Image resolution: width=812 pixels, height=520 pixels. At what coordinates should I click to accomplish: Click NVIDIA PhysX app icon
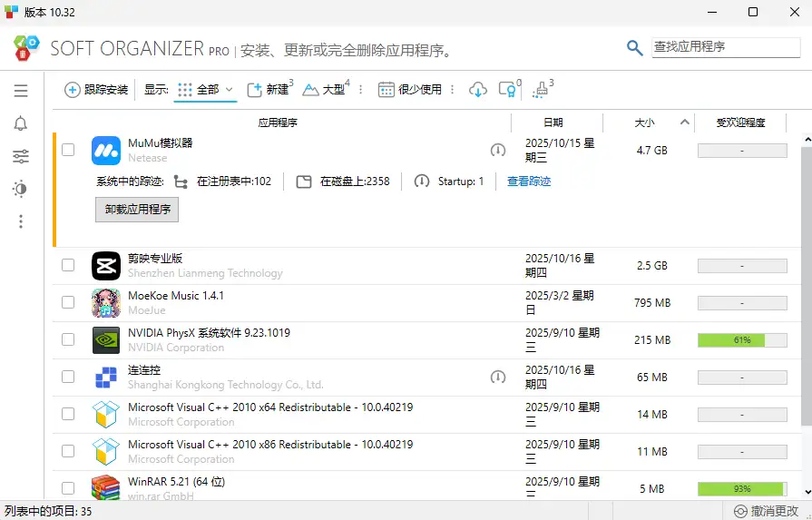pos(106,340)
